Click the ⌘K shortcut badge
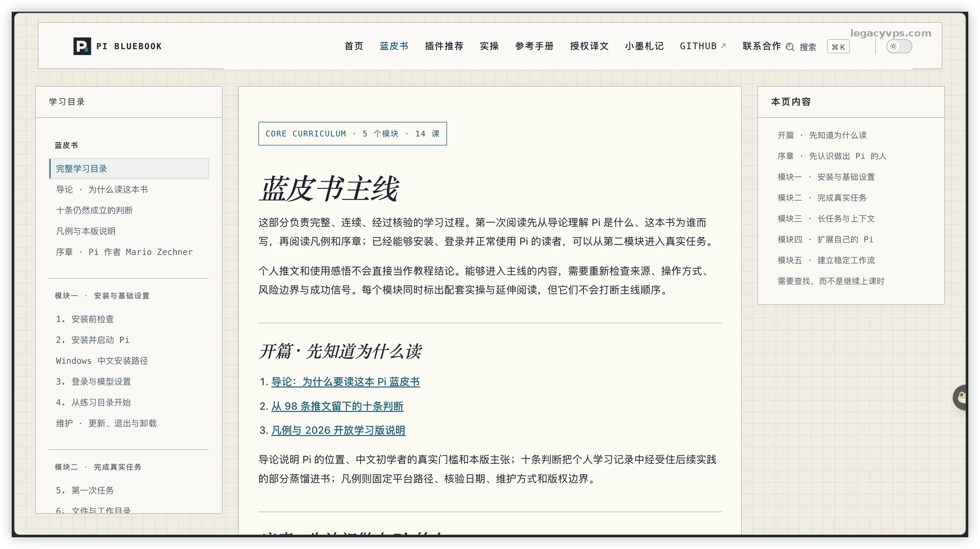The image size is (980, 549). click(x=838, y=47)
